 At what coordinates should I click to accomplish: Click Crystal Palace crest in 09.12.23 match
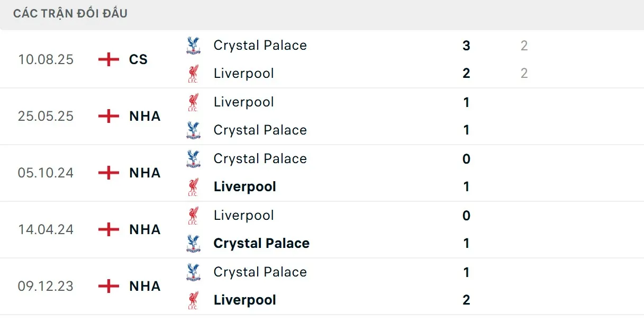(193, 272)
